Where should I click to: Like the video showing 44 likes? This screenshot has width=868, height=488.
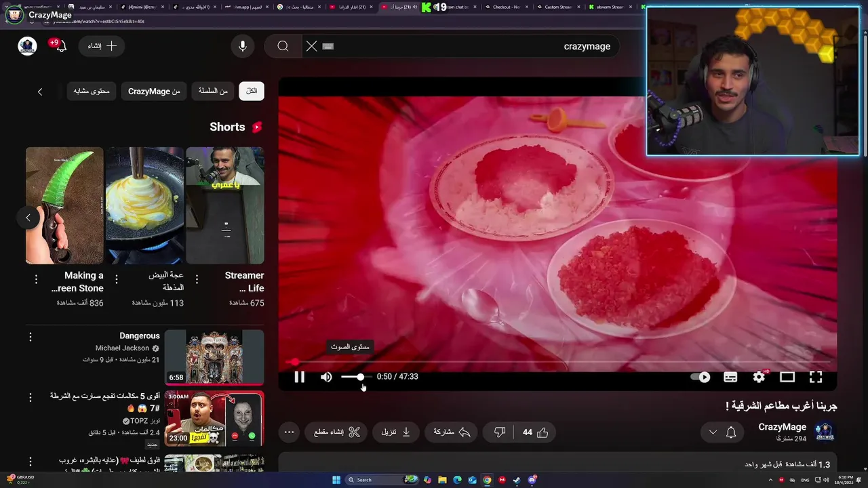[x=536, y=432]
